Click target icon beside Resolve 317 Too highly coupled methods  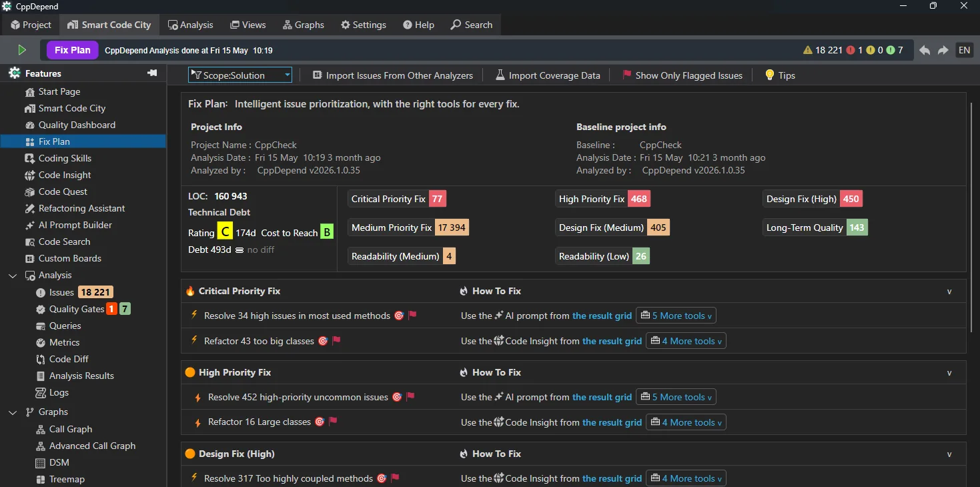coord(382,478)
